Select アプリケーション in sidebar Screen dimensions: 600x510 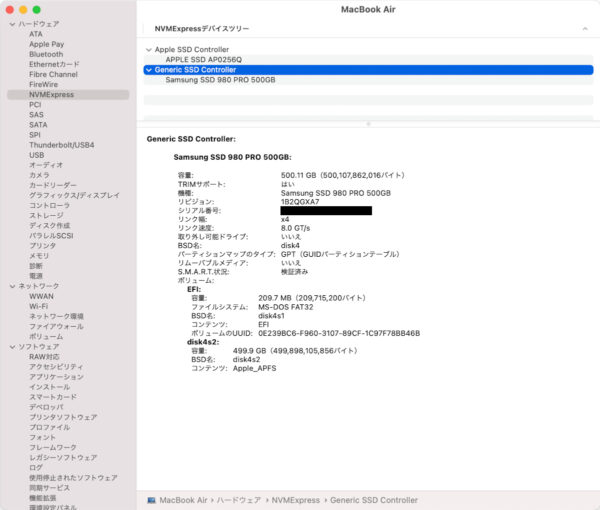tap(56, 377)
